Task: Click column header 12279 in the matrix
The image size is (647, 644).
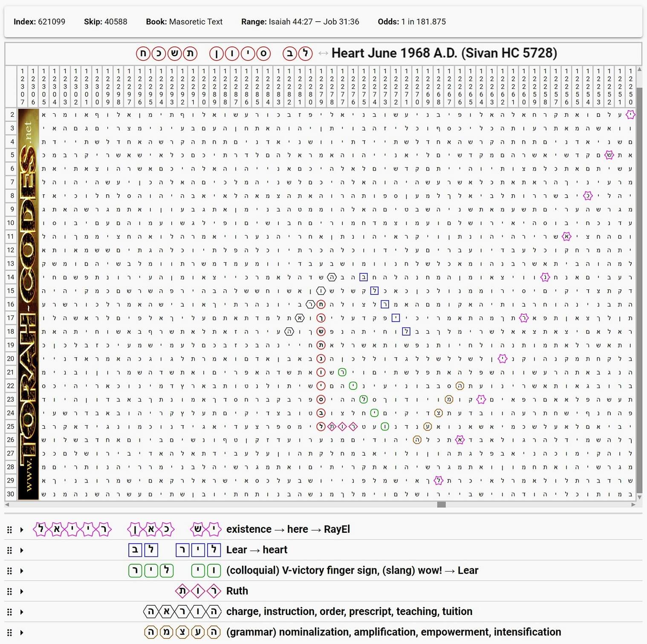Action: (x=321, y=86)
